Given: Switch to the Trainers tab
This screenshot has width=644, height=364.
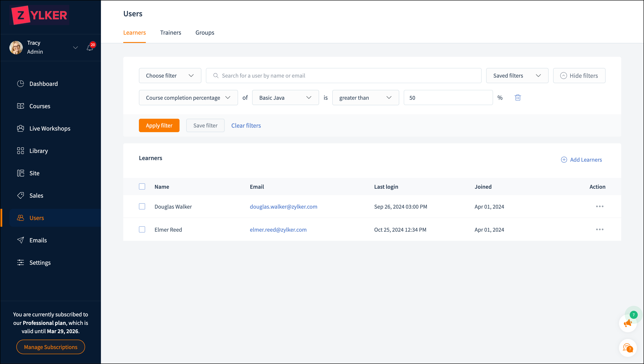Looking at the screenshot, I should coord(171,33).
